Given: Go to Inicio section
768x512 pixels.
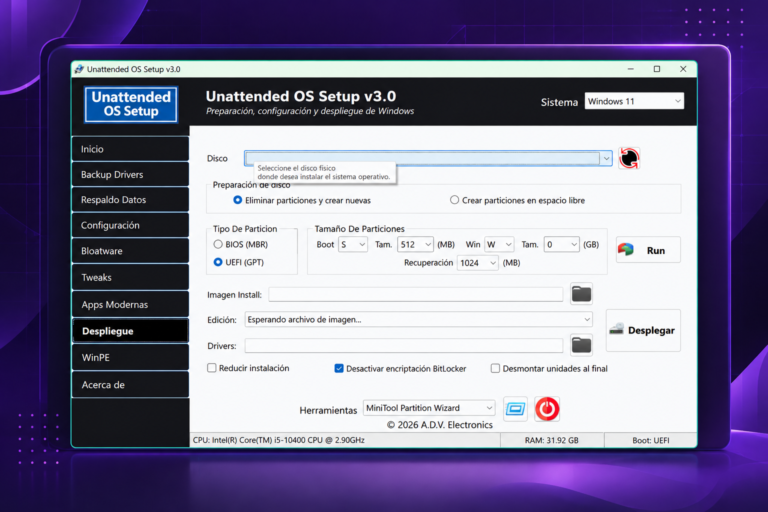Looking at the screenshot, I should coord(130,149).
